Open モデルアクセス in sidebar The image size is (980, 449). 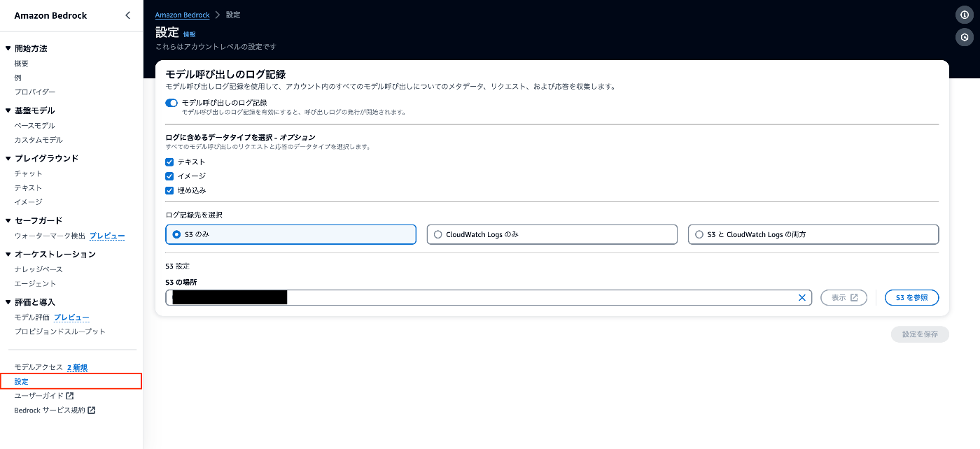pos(38,367)
